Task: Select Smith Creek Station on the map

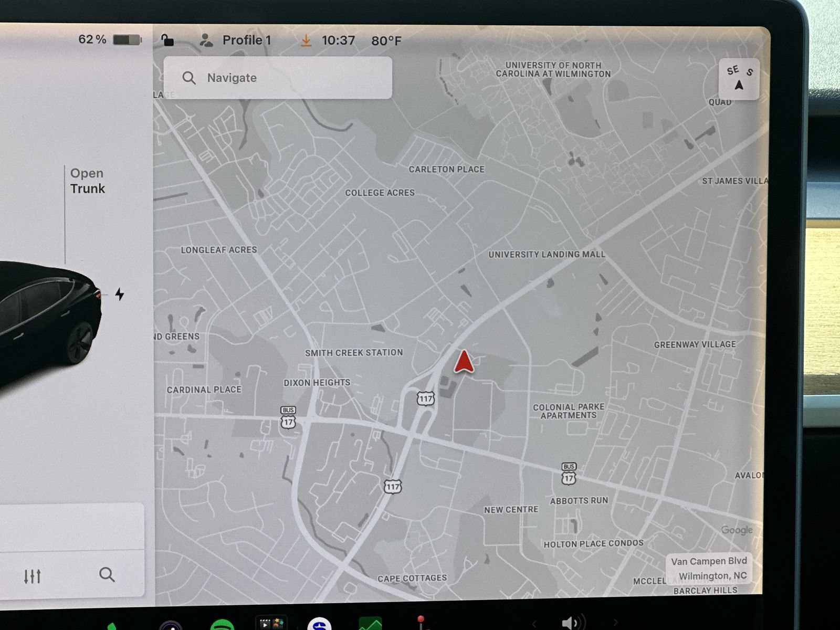Action: 354,353
